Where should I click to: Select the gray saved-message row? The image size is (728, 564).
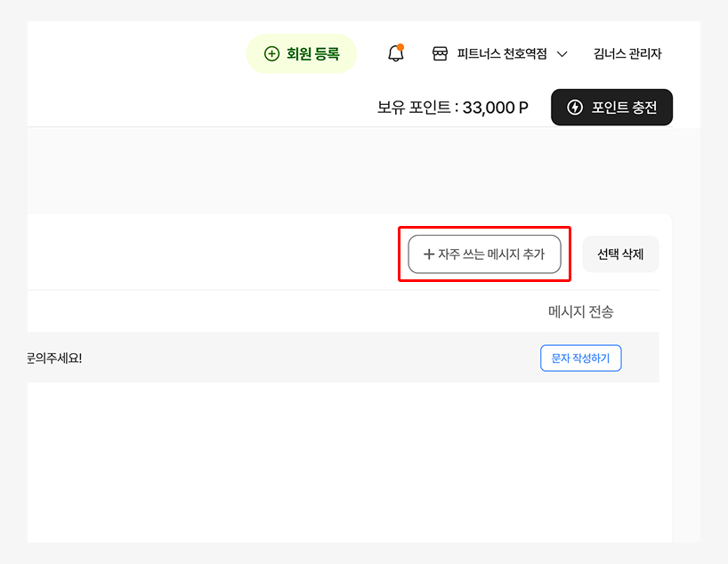[x=344, y=358]
